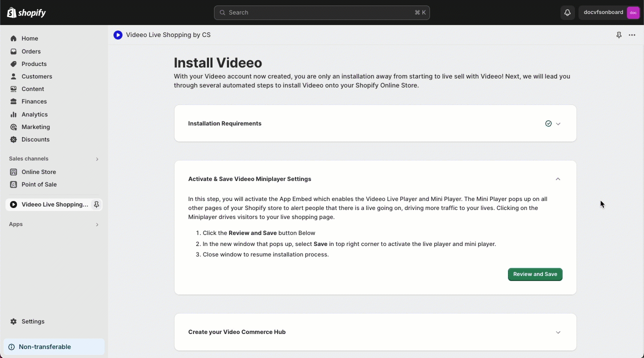
Task: Expand the Apps section chevron
Action: (x=97, y=224)
